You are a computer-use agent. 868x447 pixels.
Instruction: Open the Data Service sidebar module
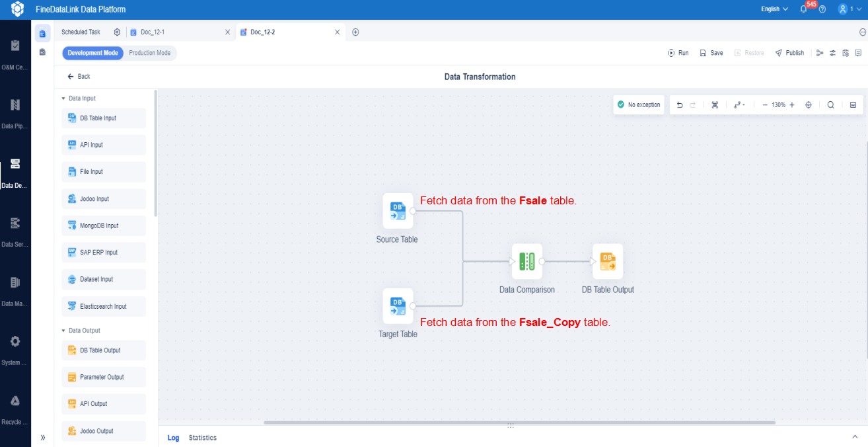15,230
